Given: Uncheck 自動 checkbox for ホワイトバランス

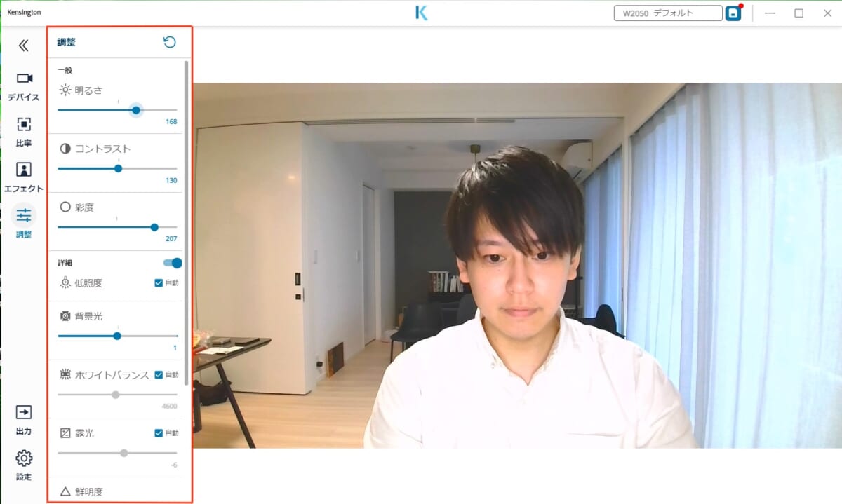Looking at the screenshot, I should pos(159,374).
